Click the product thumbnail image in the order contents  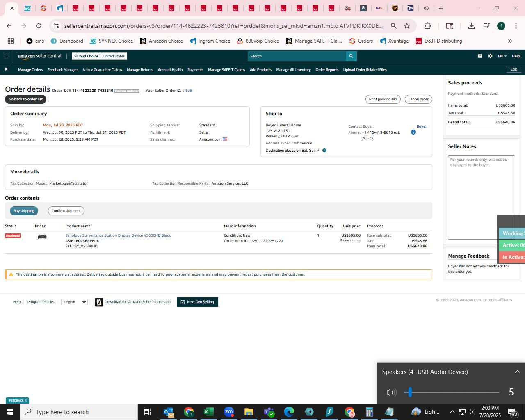[x=42, y=237]
